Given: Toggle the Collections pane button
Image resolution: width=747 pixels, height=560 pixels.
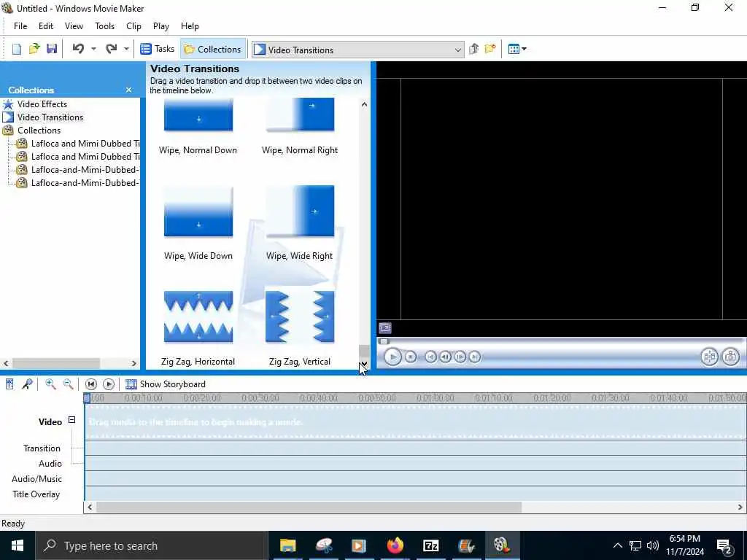Looking at the screenshot, I should click(212, 49).
